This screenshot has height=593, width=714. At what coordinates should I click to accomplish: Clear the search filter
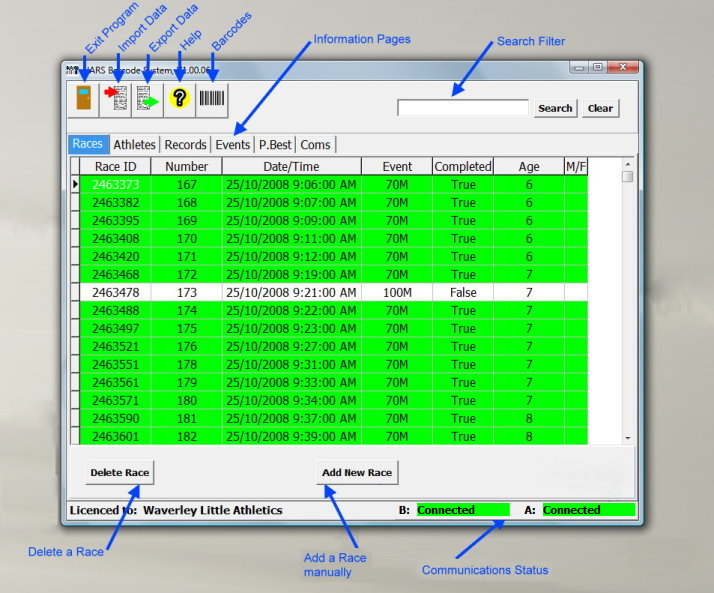(600, 108)
